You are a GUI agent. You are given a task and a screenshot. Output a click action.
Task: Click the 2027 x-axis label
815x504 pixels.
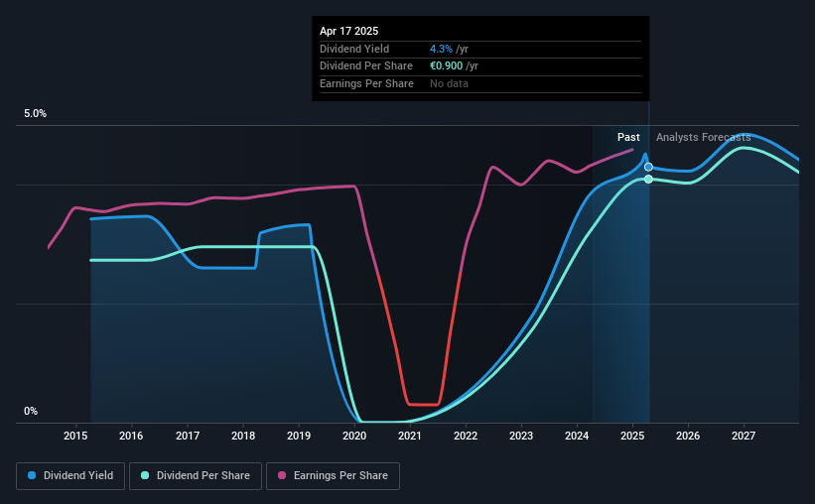point(744,436)
